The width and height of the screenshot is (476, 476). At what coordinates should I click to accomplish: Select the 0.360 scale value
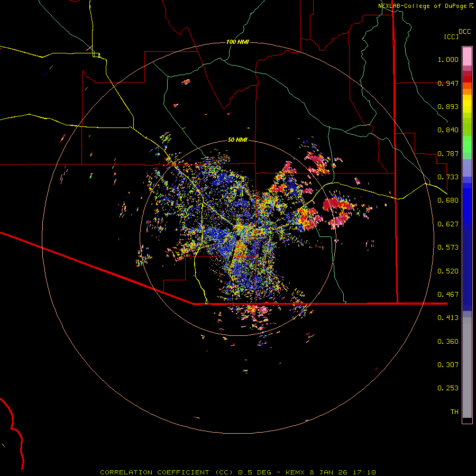pos(448,342)
